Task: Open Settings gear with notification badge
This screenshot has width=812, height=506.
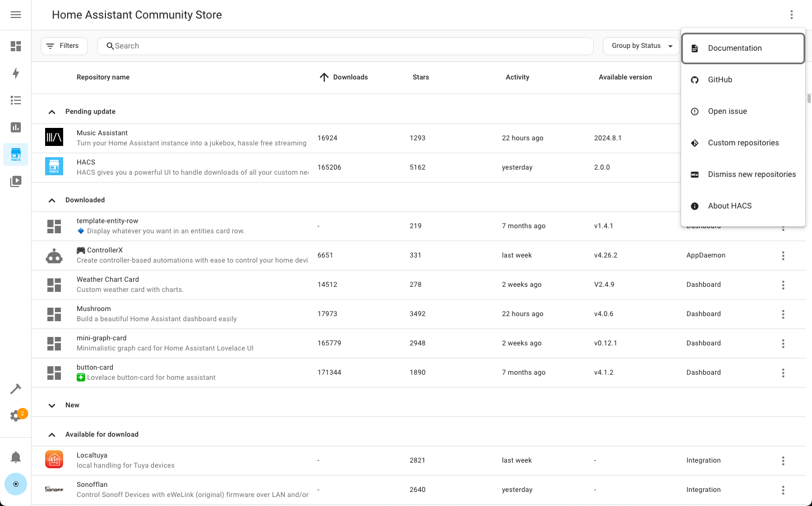Action: click(16, 416)
